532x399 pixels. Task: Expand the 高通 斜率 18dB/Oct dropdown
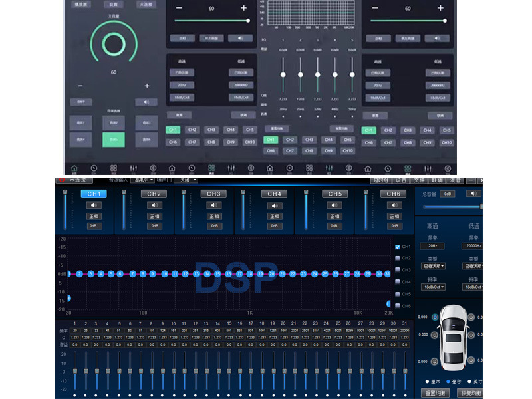point(434,287)
